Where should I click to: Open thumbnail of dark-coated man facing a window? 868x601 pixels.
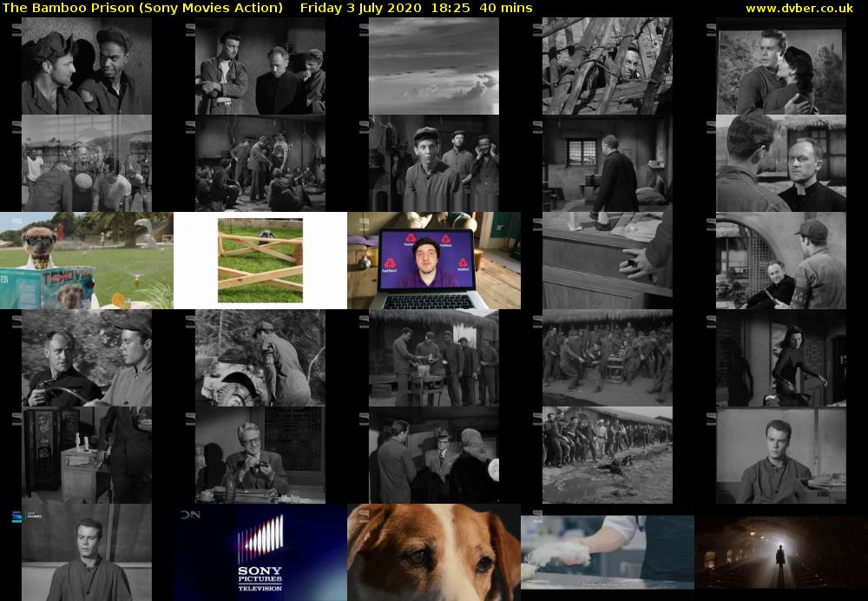click(608, 163)
